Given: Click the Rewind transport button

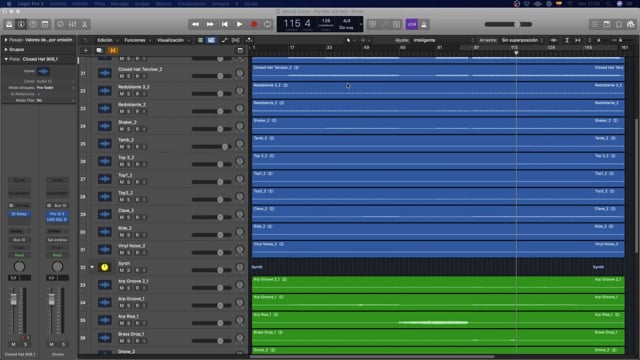Looking at the screenshot, I should point(196,24).
